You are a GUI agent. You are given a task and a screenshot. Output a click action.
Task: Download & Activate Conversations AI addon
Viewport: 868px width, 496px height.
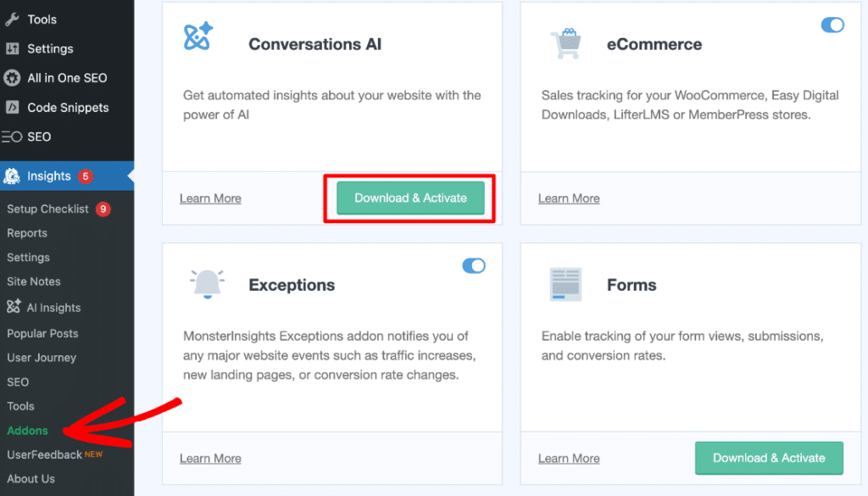pyautogui.click(x=410, y=198)
